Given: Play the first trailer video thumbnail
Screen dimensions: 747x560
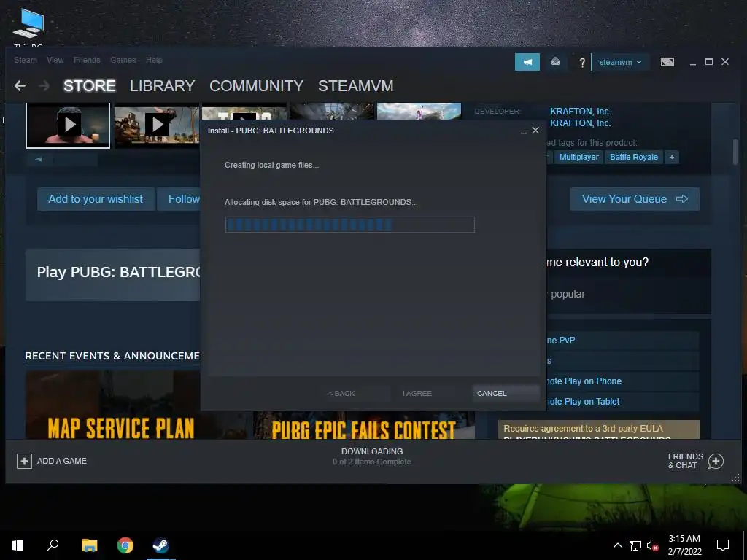Looking at the screenshot, I should tap(68, 125).
